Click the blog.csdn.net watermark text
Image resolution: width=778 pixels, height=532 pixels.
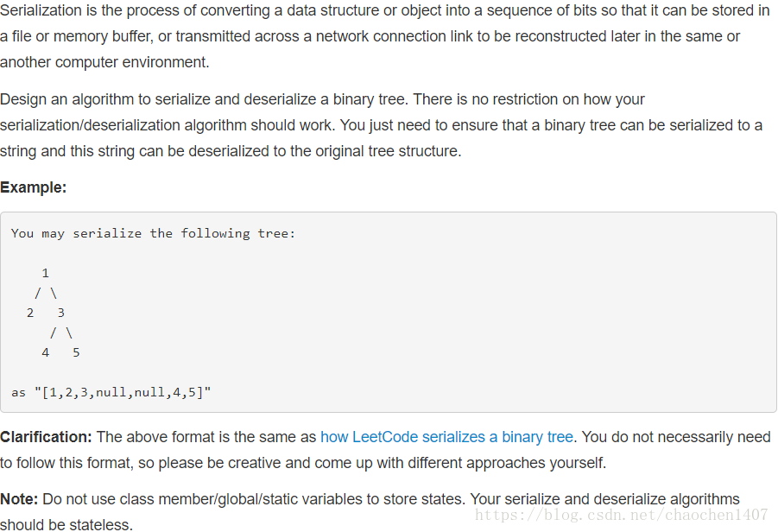(621, 515)
